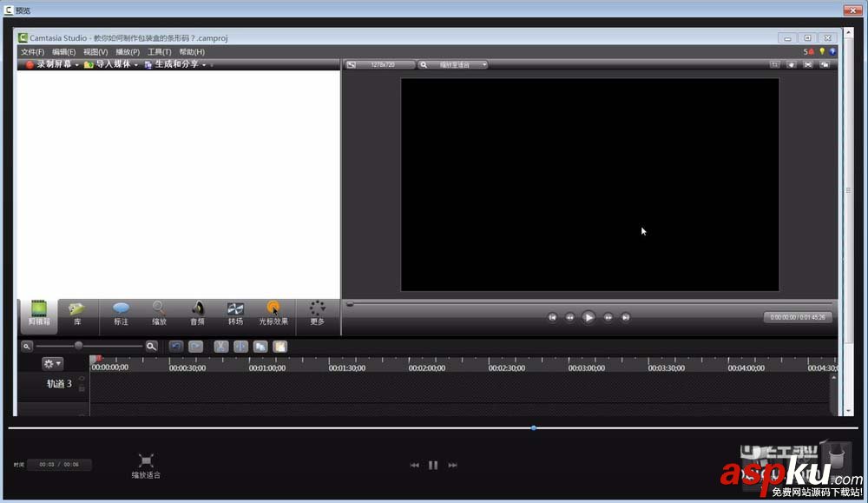Open the 音频 audio tab
The height and width of the screenshot is (503, 868).
coord(197,315)
